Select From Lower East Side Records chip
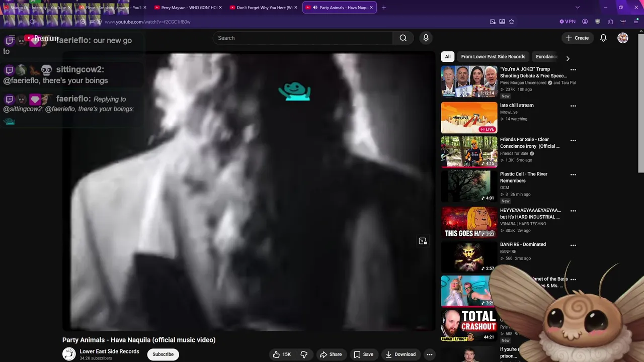The width and height of the screenshot is (644, 362). click(x=493, y=57)
